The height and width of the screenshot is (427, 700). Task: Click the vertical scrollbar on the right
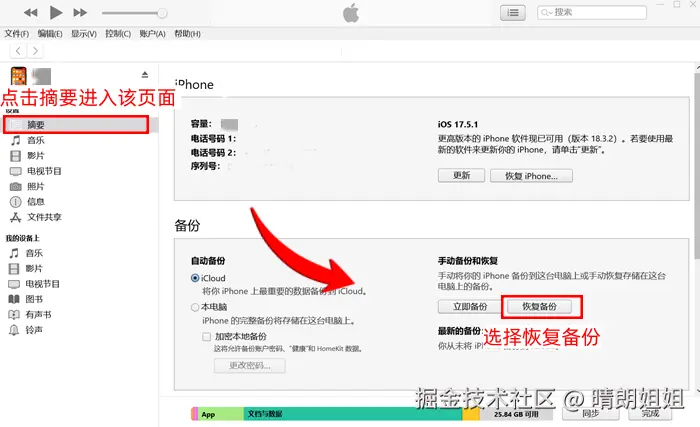point(697,165)
